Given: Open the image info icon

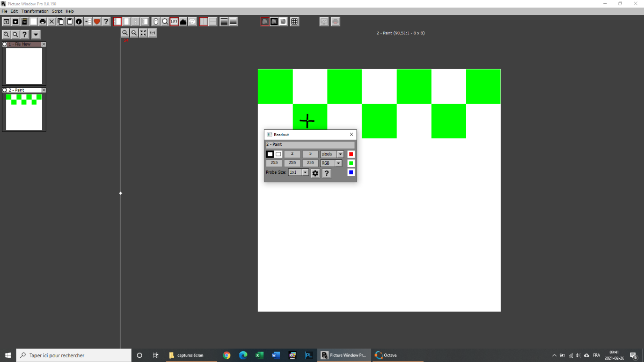Looking at the screenshot, I should pos(79,21).
